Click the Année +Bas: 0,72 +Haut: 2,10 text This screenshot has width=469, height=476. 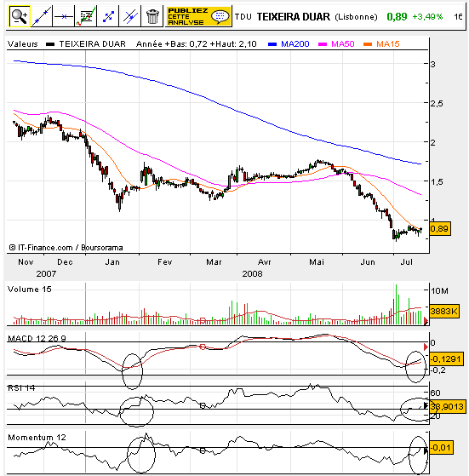point(197,44)
